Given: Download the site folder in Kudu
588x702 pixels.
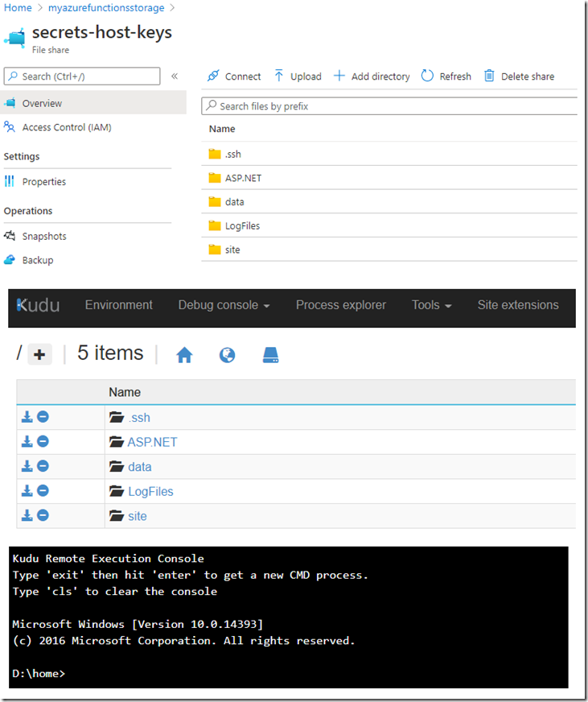Looking at the screenshot, I should [27, 515].
